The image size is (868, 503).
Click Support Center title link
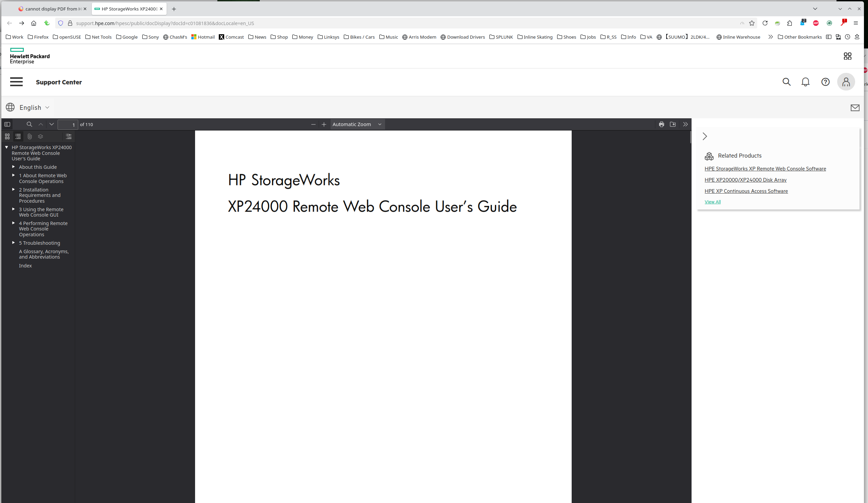click(59, 82)
